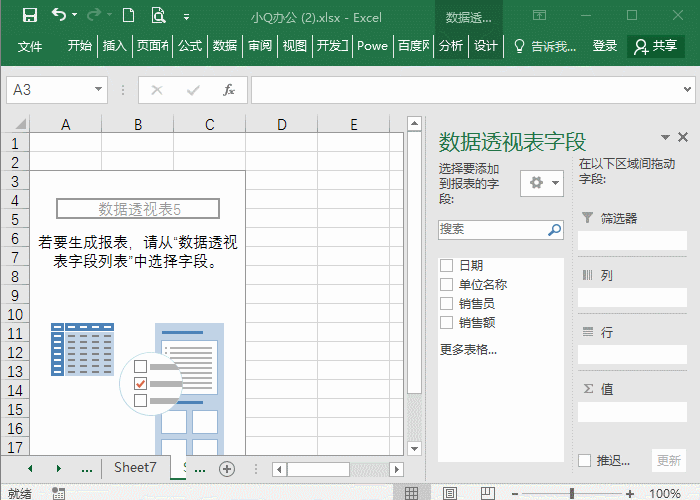Click the magnifier search icon
700x500 pixels.
pos(554,230)
